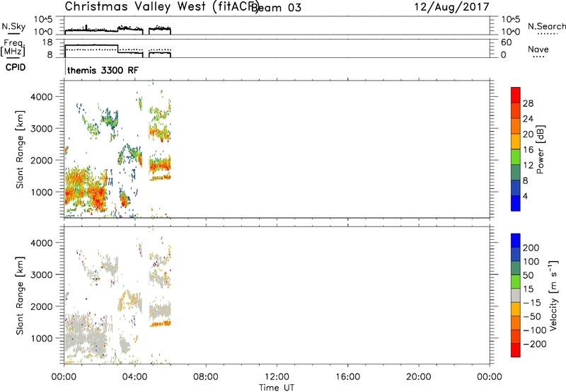Click 'Slant Range [km]' label of velocity panel

tap(20, 296)
